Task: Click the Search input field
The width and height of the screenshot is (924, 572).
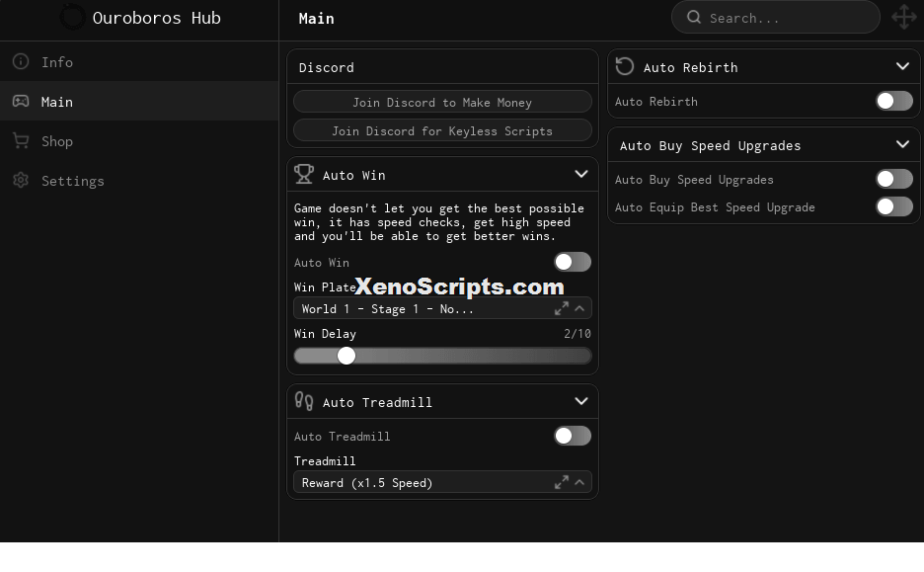Action: pyautogui.click(x=776, y=17)
